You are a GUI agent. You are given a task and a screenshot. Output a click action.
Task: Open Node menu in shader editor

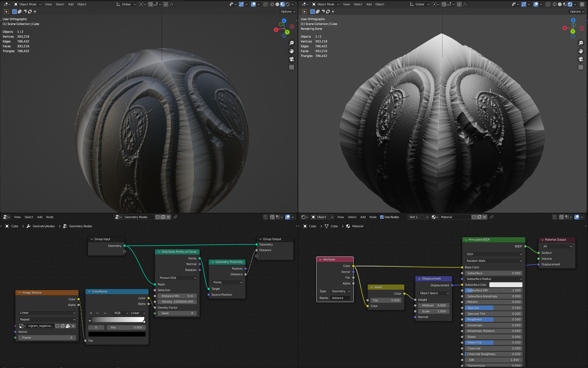tap(373, 217)
